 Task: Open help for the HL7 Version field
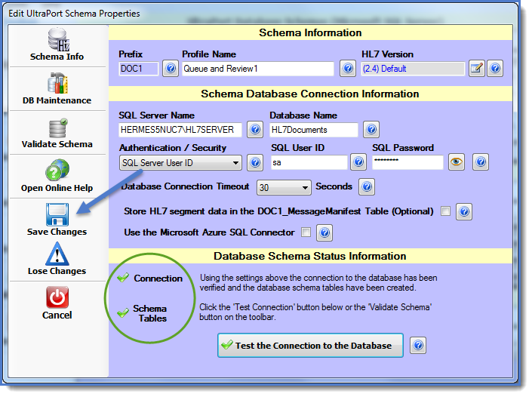(495, 69)
